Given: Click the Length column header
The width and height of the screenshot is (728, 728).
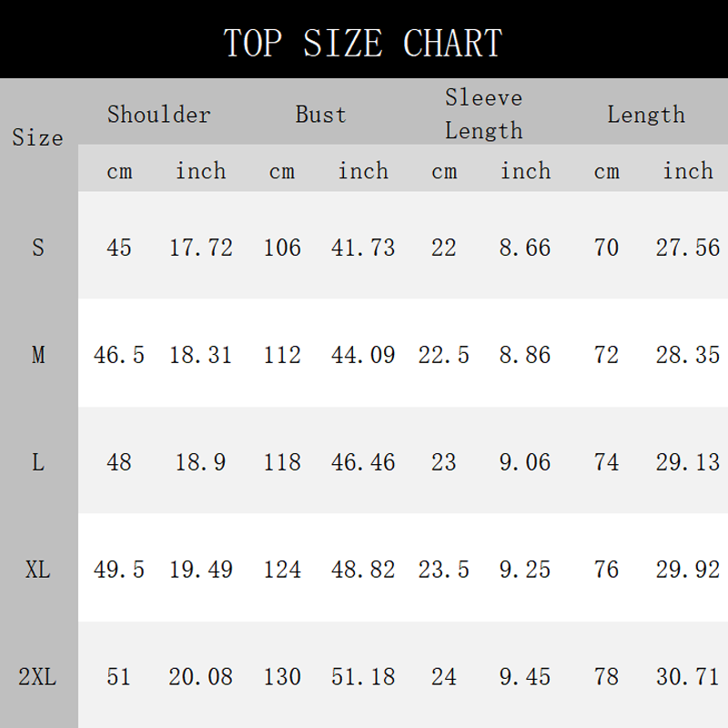Looking at the screenshot, I should point(646,116).
